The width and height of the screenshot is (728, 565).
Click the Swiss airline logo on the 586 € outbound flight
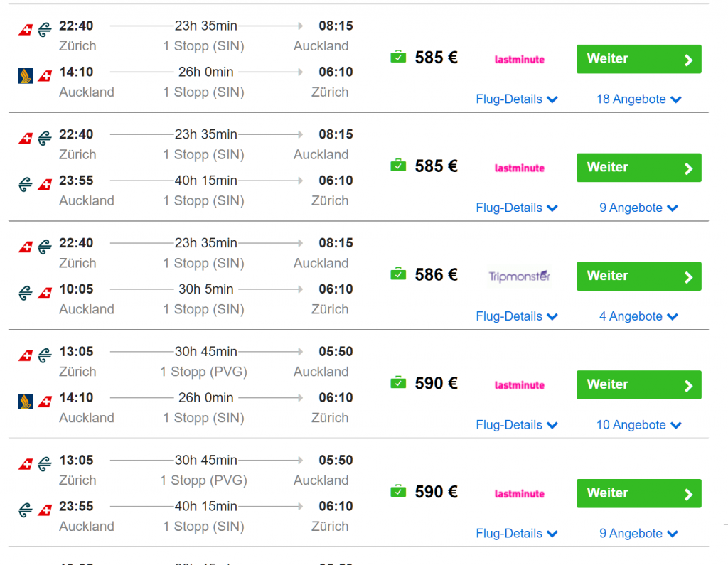tap(26, 247)
